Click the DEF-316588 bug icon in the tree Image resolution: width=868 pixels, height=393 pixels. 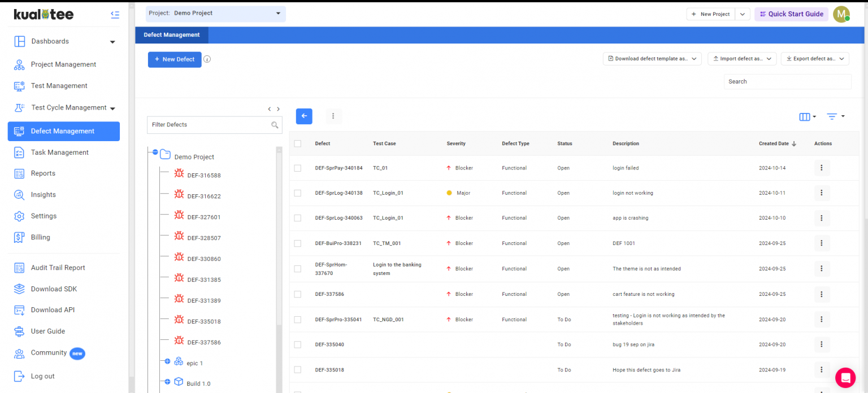point(179,174)
